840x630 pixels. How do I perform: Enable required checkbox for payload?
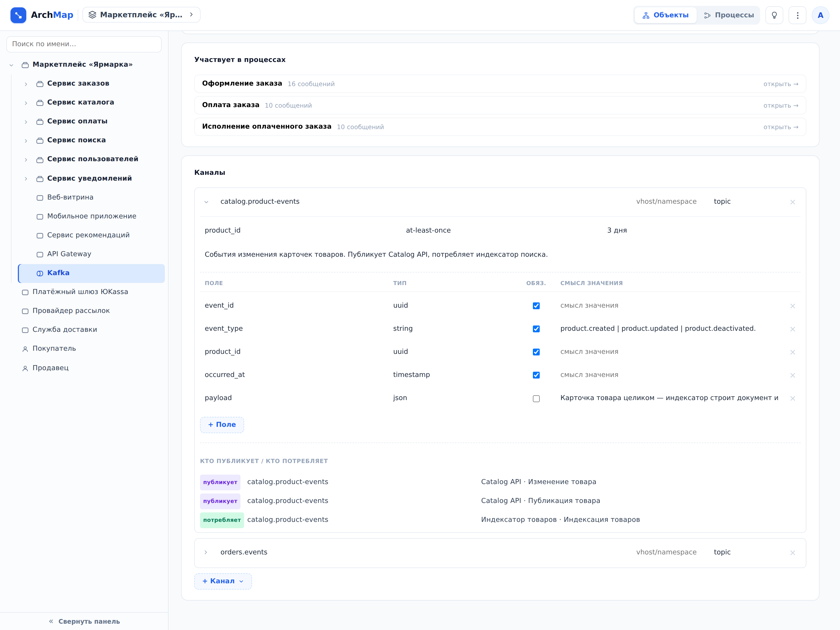point(536,398)
